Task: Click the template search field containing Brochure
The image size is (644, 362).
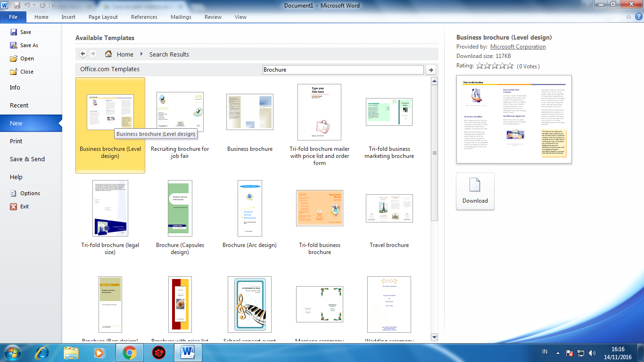Action: [x=343, y=69]
